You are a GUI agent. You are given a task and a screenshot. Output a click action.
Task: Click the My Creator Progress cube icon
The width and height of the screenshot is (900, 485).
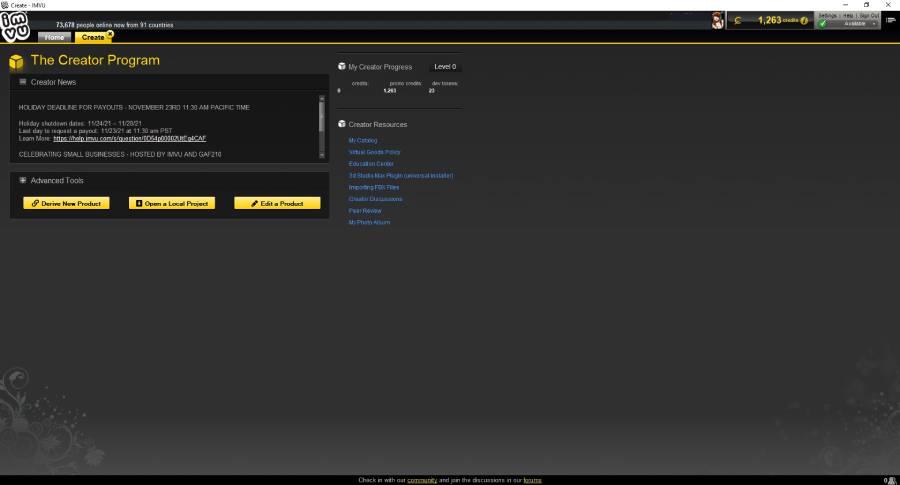(x=342, y=67)
